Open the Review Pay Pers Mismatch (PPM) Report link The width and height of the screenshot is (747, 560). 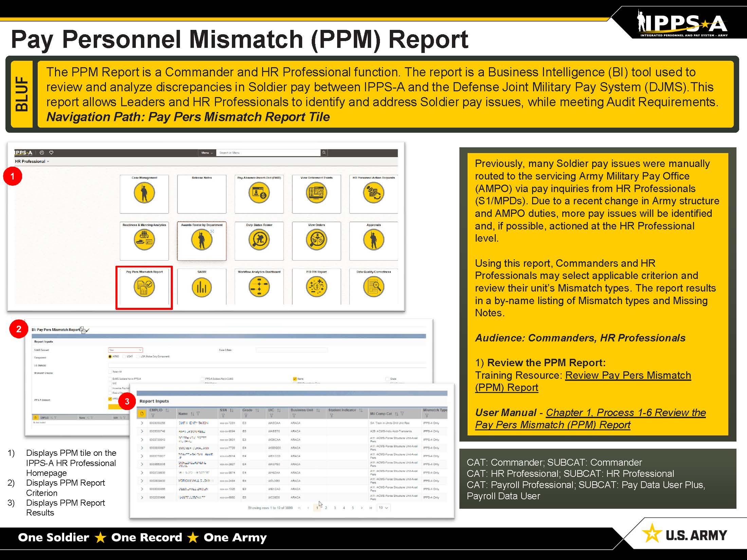coord(627,375)
